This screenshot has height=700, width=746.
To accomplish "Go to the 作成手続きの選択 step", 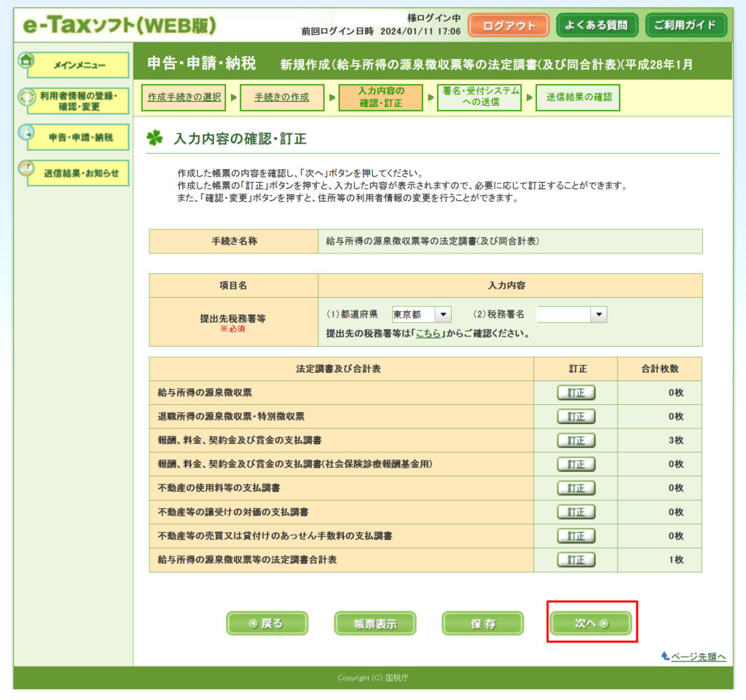I will [184, 97].
